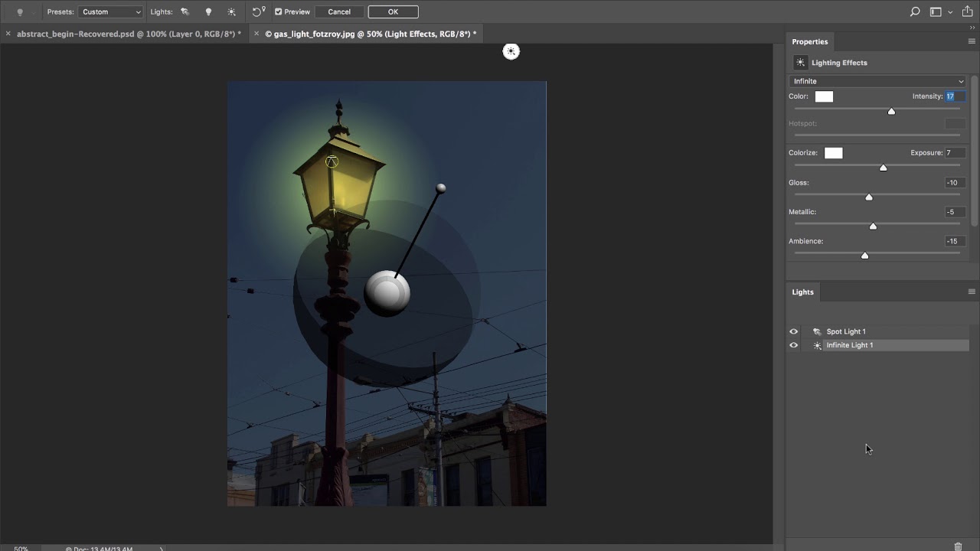The height and width of the screenshot is (551, 980).
Task: Click the Exposure slider handle
Action: pos(883,168)
